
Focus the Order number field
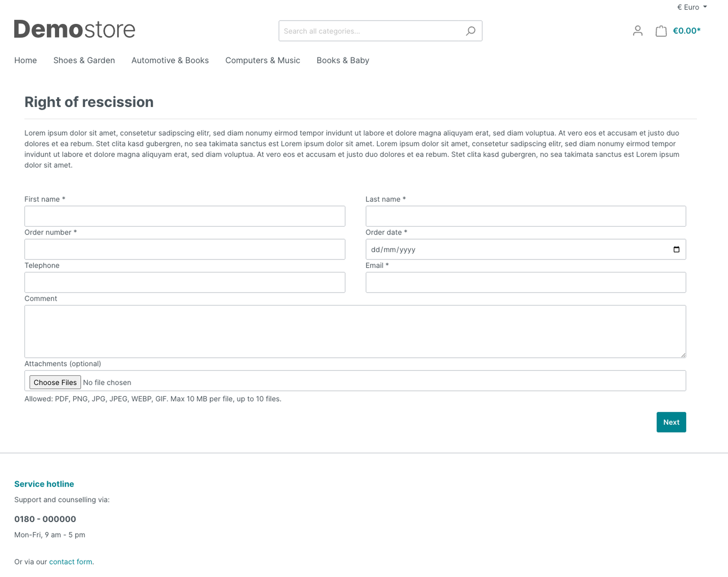pos(185,249)
